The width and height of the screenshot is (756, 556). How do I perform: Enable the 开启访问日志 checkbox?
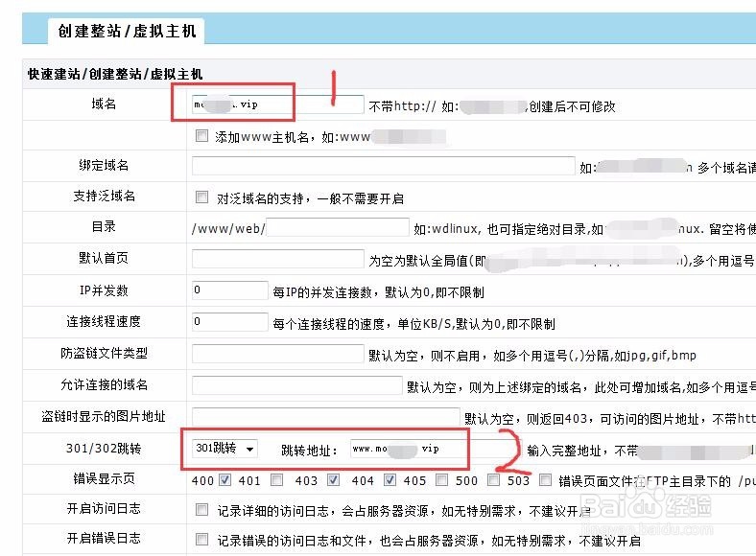point(201,509)
